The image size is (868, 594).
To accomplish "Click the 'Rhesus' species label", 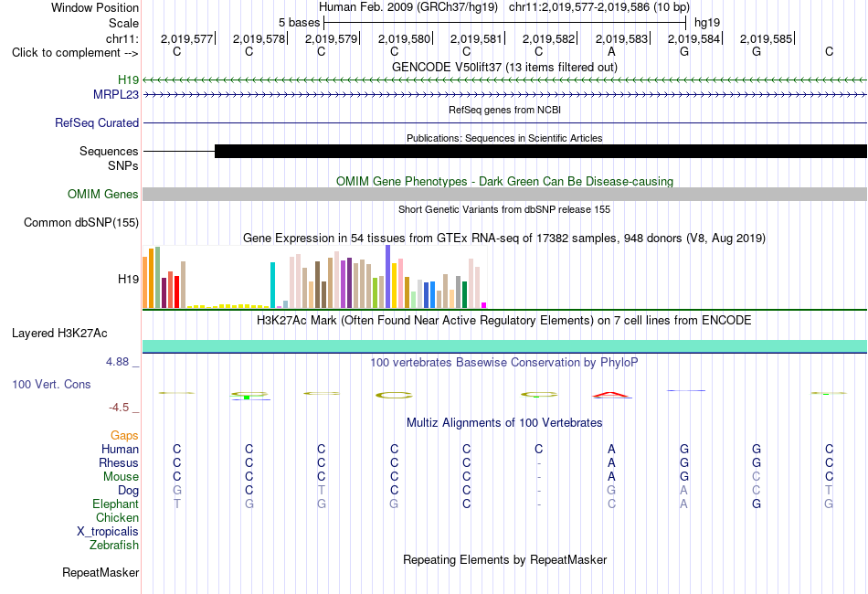I will 119,462.
